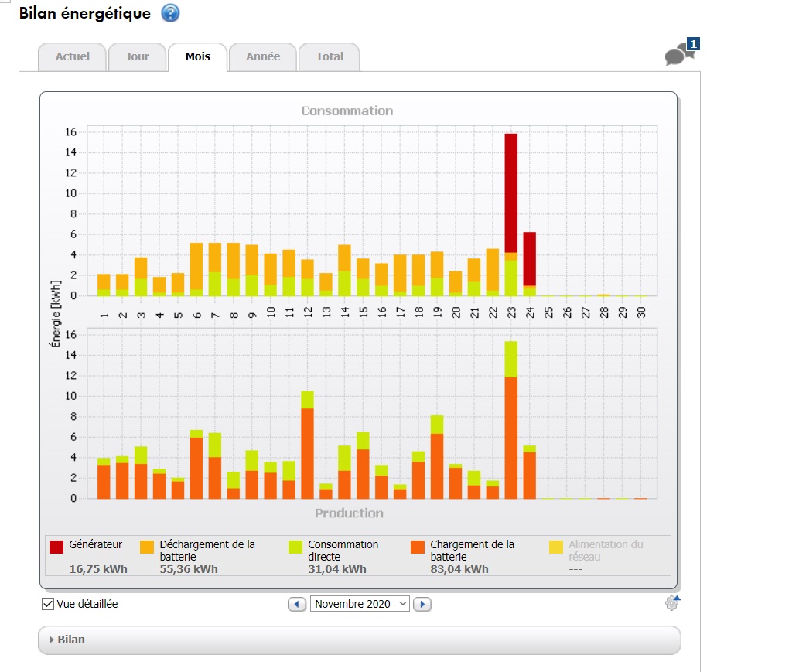799x672 pixels.
Task: Click the production bar for day 23
Action: (511, 420)
